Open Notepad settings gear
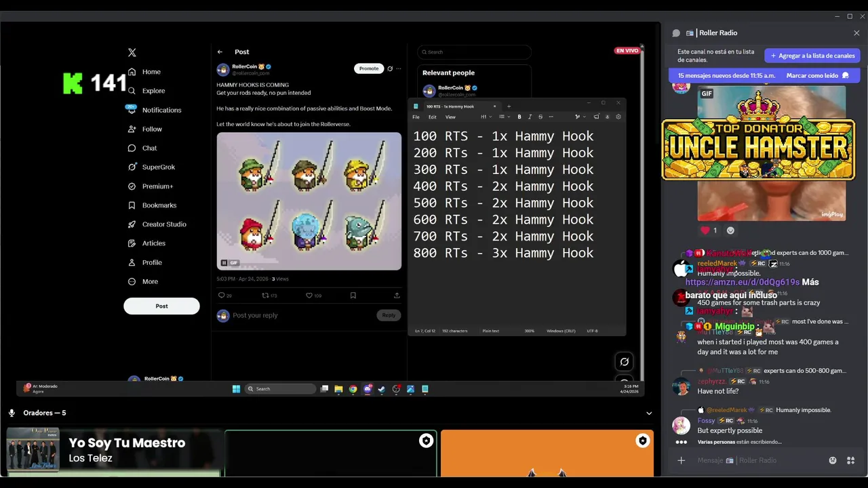The image size is (868, 488). [618, 117]
